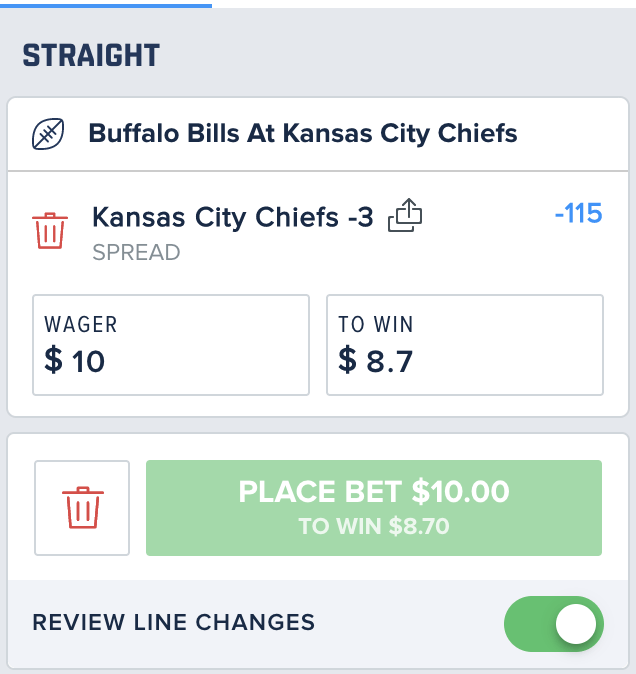Screen dimensions: 636x674
Task: Select the -115 odds value
Action: tap(578, 213)
